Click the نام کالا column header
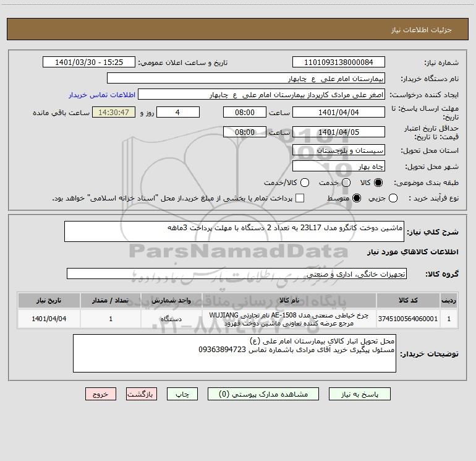476x461 pixels. [289, 300]
